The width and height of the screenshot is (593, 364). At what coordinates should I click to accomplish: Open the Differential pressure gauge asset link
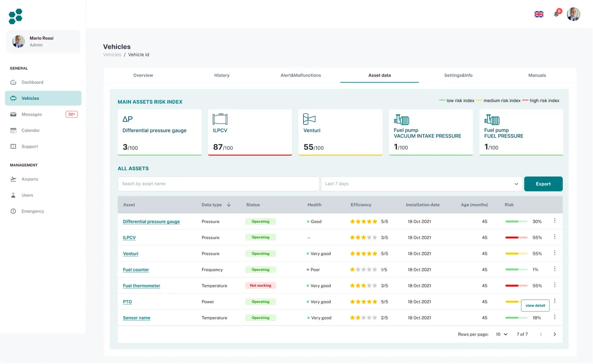pos(151,221)
